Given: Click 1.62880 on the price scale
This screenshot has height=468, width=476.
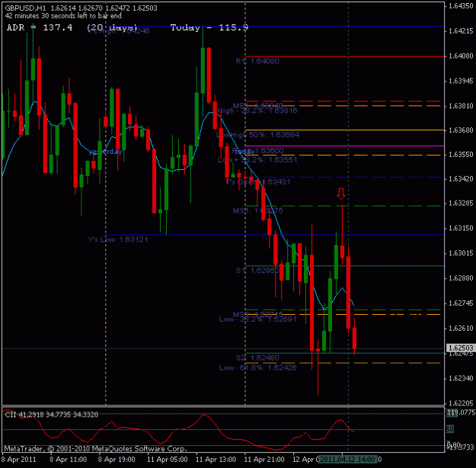Looking at the screenshot, I should click(x=461, y=278).
